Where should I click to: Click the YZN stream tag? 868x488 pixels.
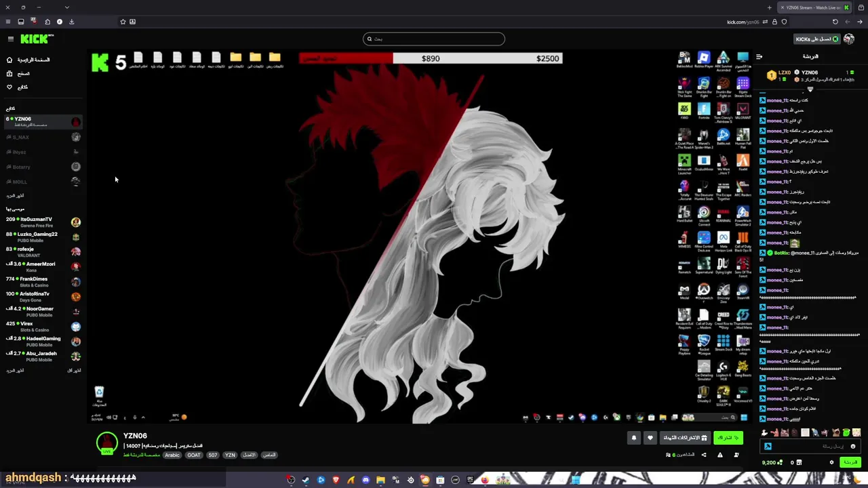click(230, 455)
